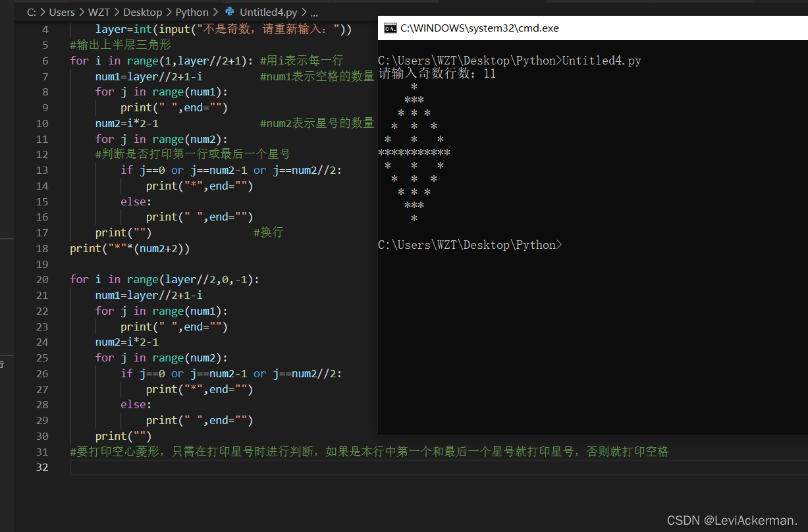Viewport: 808px width, 532px height.
Task: Expand the "..." breadcrumb symbol segment
Action: (x=314, y=12)
